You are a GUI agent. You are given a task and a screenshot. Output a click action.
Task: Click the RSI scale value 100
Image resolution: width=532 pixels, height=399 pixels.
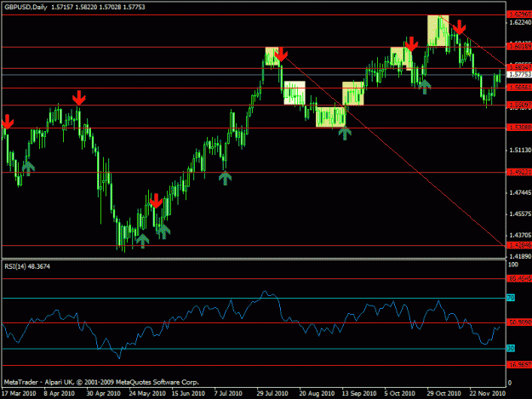click(x=513, y=265)
